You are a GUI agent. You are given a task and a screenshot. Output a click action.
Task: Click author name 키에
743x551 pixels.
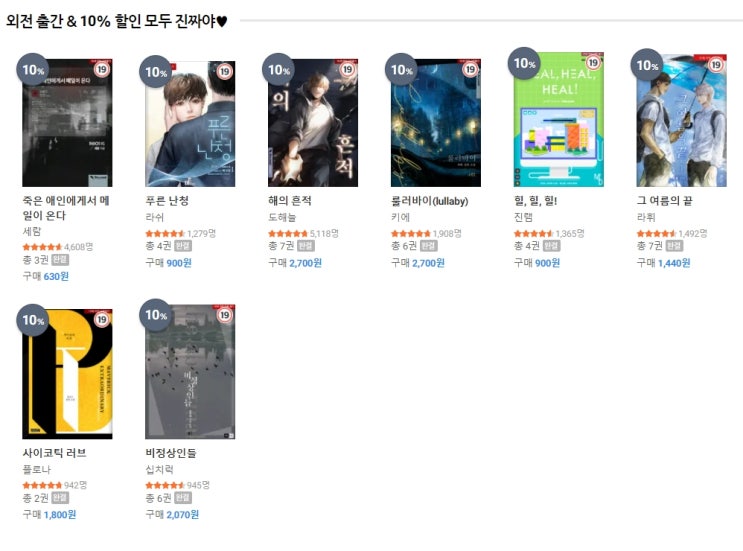[400, 217]
